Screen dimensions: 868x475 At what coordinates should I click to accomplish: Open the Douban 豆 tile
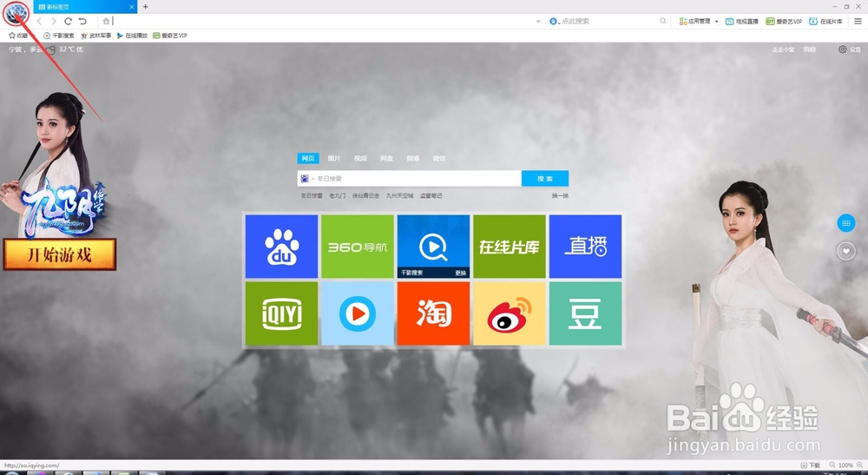point(585,313)
